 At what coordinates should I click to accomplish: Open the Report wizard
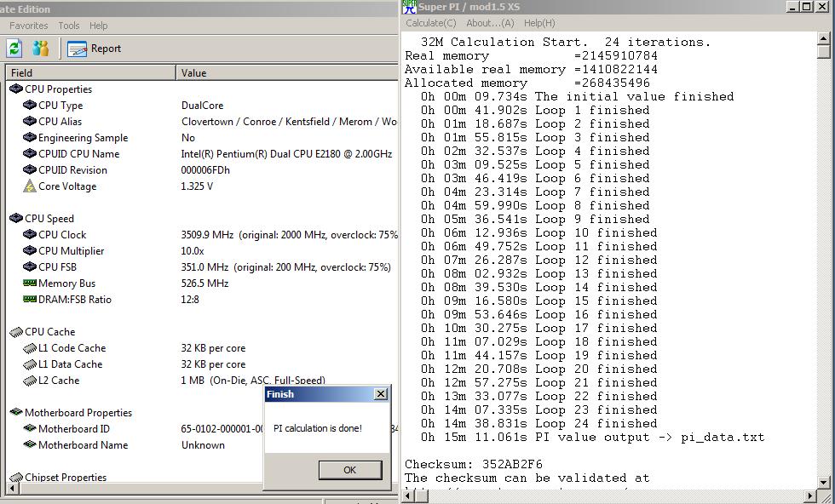(x=95, y=49)
